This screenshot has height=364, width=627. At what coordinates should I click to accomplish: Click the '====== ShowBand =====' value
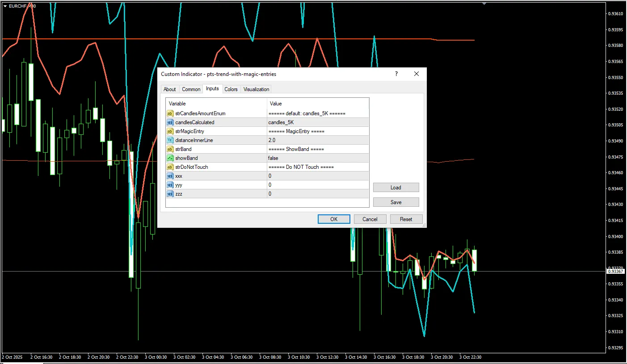(296, 149)
